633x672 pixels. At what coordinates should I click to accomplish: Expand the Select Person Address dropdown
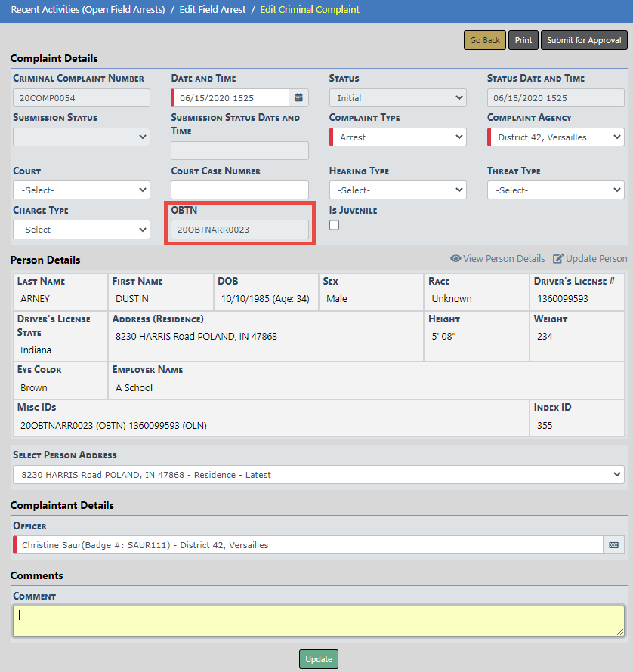[x=318, y=475]
